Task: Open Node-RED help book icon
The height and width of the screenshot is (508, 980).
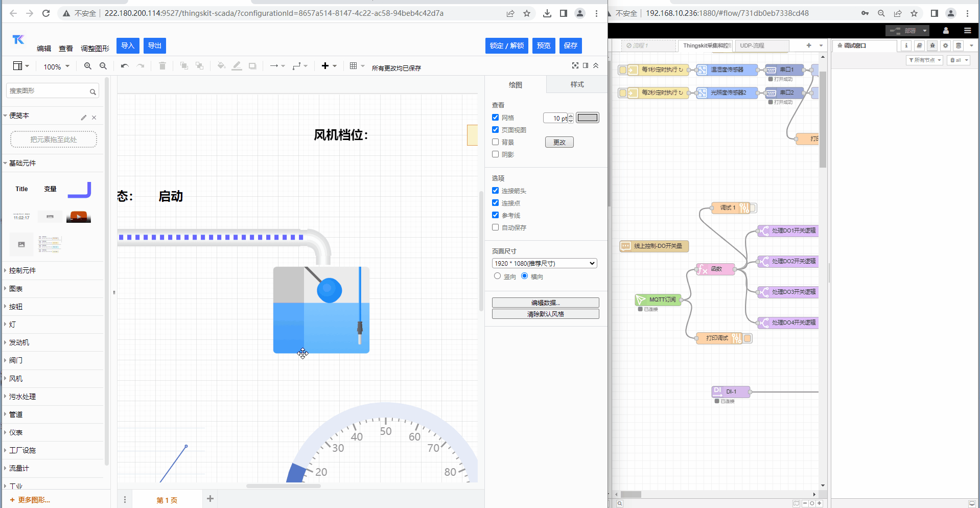Action: point(919,45)
